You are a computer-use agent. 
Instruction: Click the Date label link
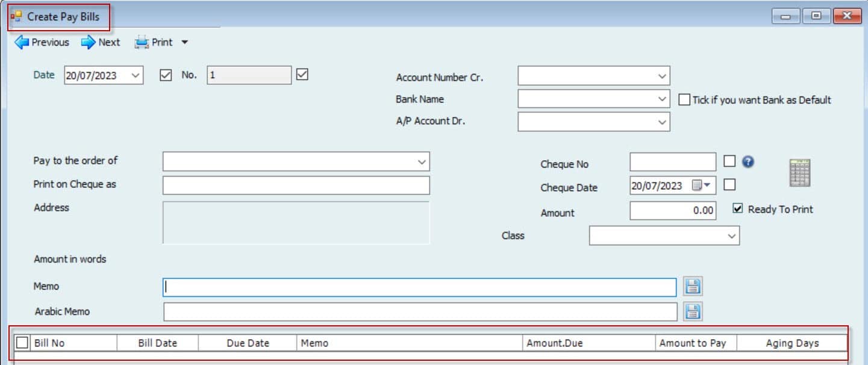pyautogui.click(x=44, y=75)
